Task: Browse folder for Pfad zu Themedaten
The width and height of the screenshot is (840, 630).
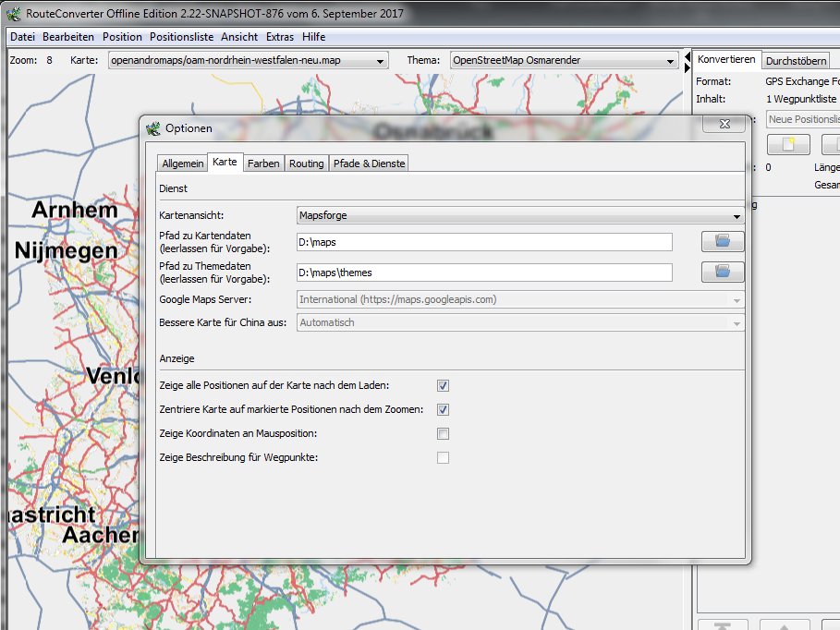Action: [723, 273]
